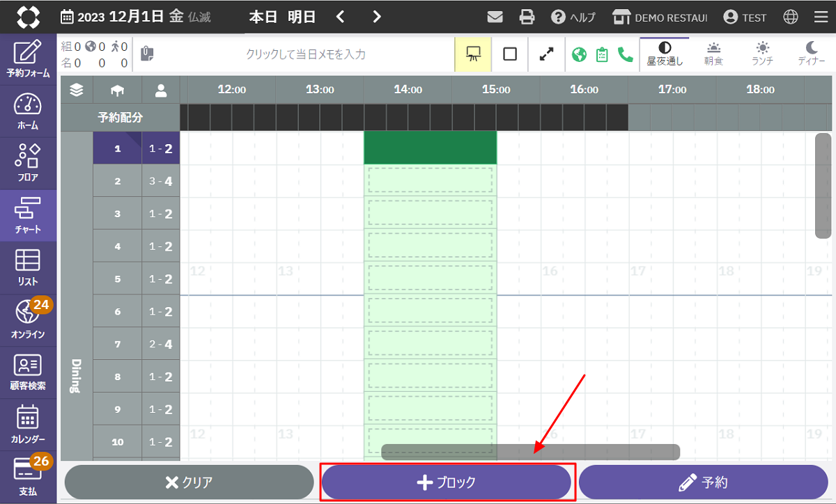Open the hamburger menu
Screen dimensions: 836x504
[820, 17]
